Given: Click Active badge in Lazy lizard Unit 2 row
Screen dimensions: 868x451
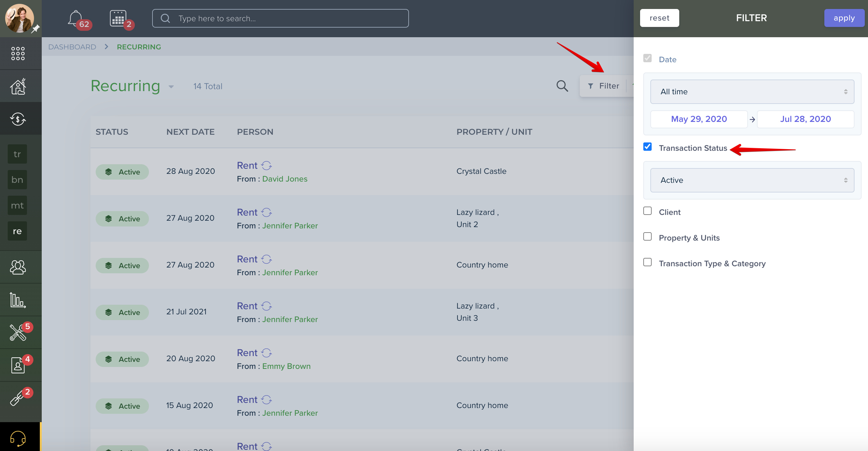Looking at the screenshot, I should 122,218.
